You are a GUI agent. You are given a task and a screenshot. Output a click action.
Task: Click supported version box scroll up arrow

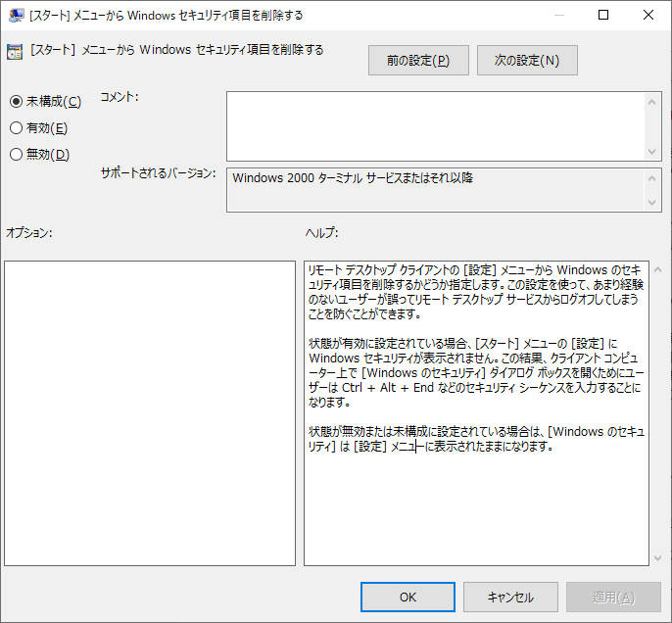[651, 178]
